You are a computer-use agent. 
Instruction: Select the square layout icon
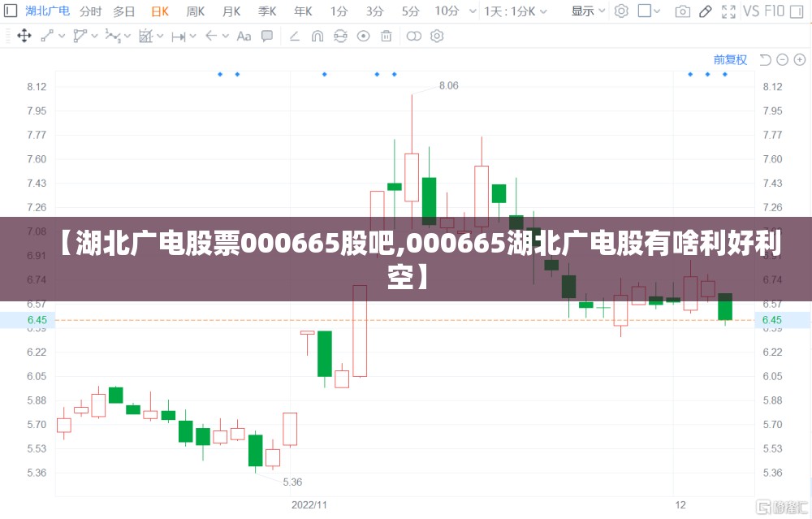[x=644, y=11]
